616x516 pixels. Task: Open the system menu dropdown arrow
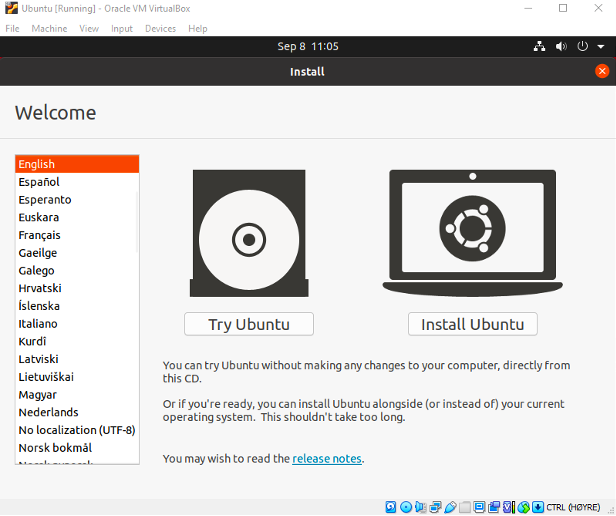[x=601, y=46]
